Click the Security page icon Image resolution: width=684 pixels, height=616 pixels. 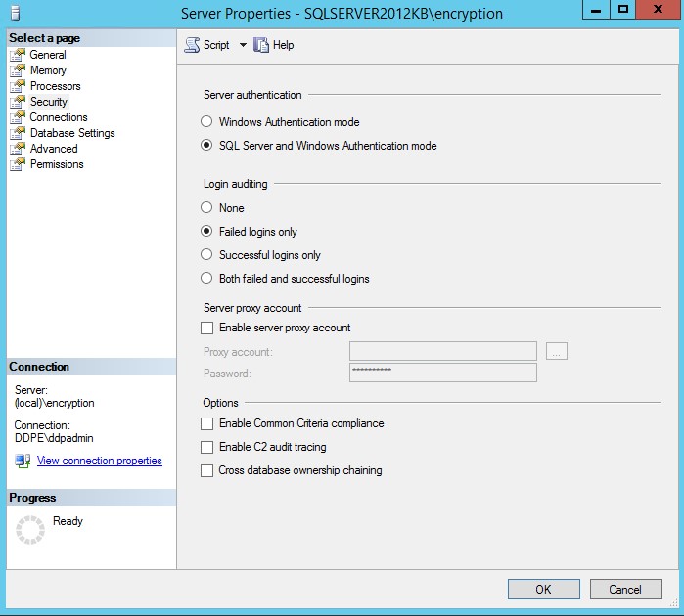pyautogui.click(x=18, y=102)
